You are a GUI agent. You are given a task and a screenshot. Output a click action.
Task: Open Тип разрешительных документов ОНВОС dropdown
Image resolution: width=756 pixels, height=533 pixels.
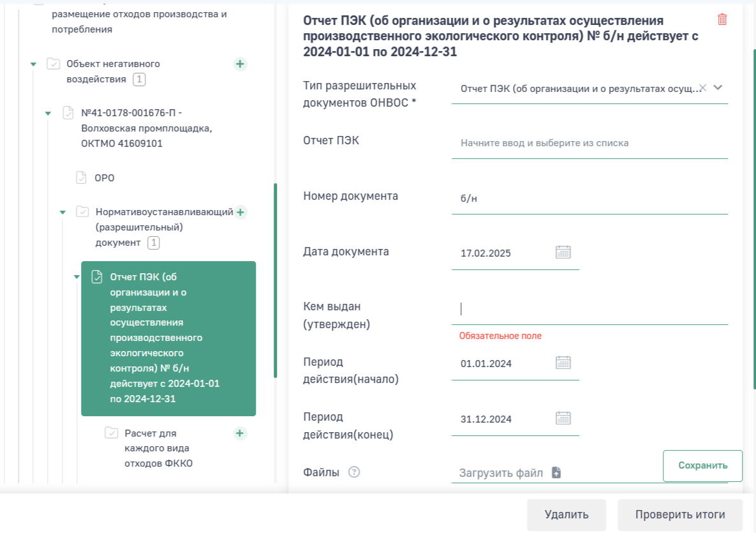[x=718, y=88]
